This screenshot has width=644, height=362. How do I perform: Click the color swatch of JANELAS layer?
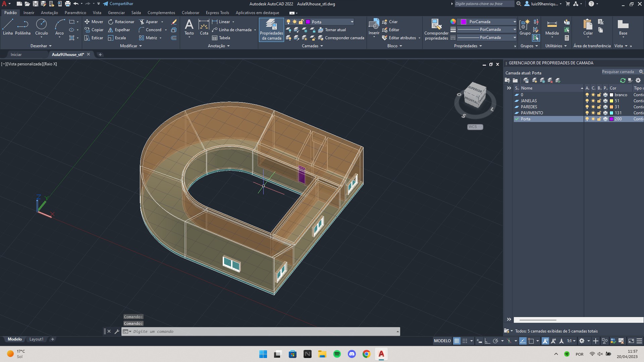(611, 101)
